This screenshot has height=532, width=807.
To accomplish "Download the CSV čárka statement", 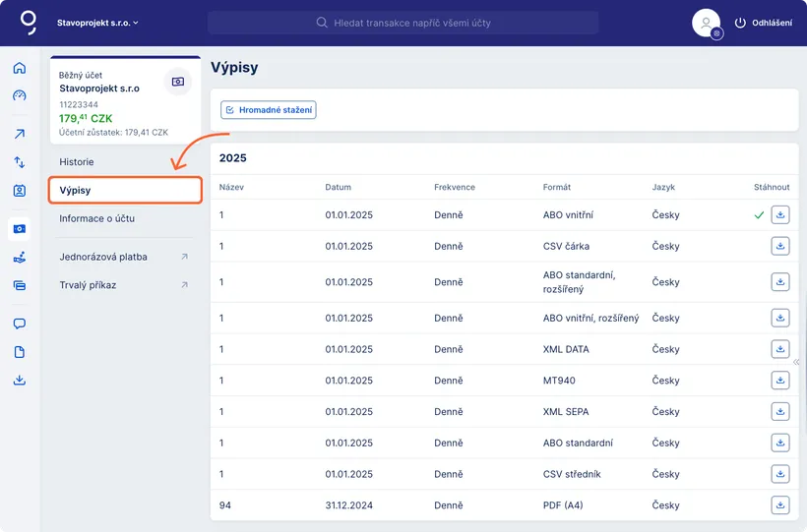I will [779, 246].
